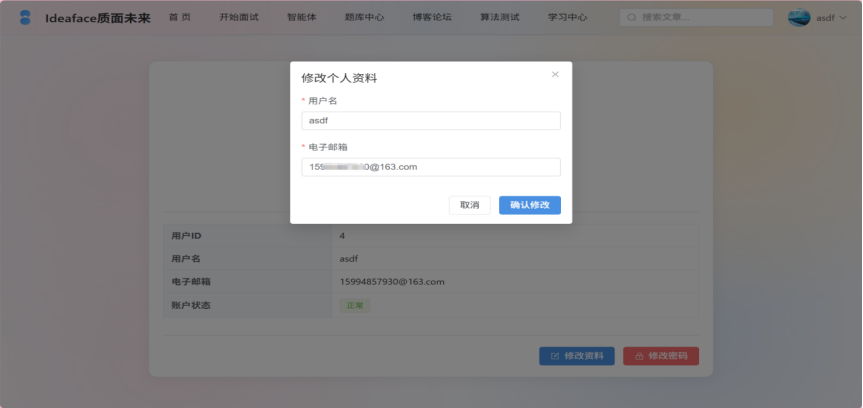Image resolution: width=863 pixels, height=408 pixels.
Task: Visit the 学习中心 nav item
Action: [567, 18]
